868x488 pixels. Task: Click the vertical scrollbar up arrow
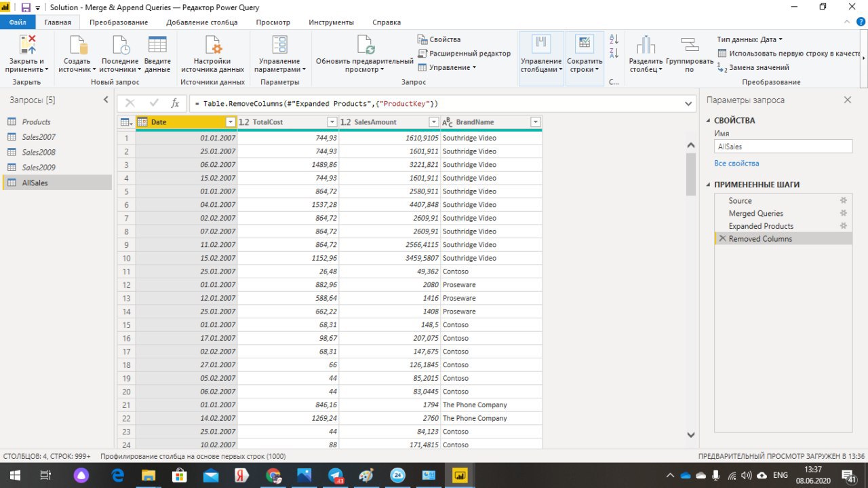pyautogui.click(x=691, y=145)
